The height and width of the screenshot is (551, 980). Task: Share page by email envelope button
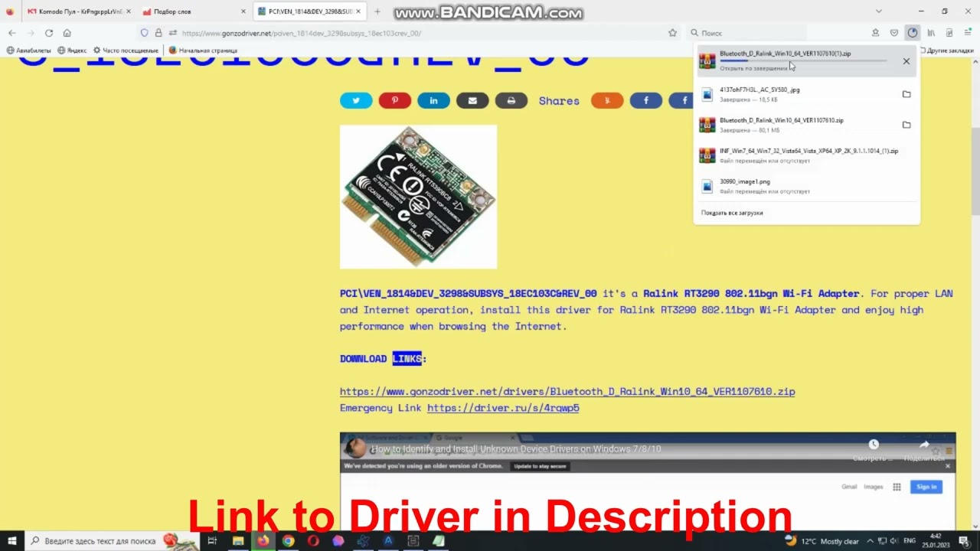coord(472,100)
